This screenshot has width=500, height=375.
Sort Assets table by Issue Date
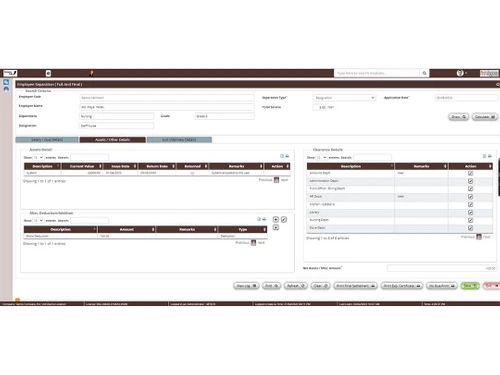coord(121,166)
